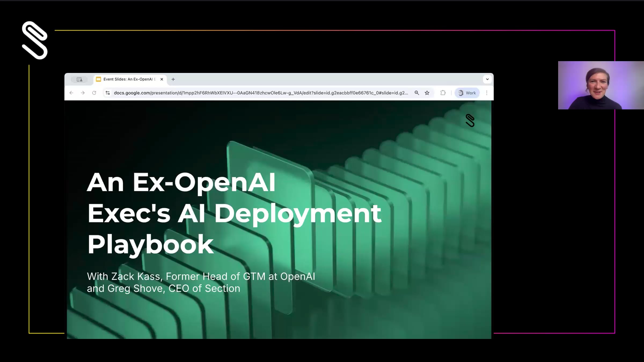The height and width of the screenshot is (362, 644).
Task: Click the forward navigation arrow
Action: [x=83, y=93]
